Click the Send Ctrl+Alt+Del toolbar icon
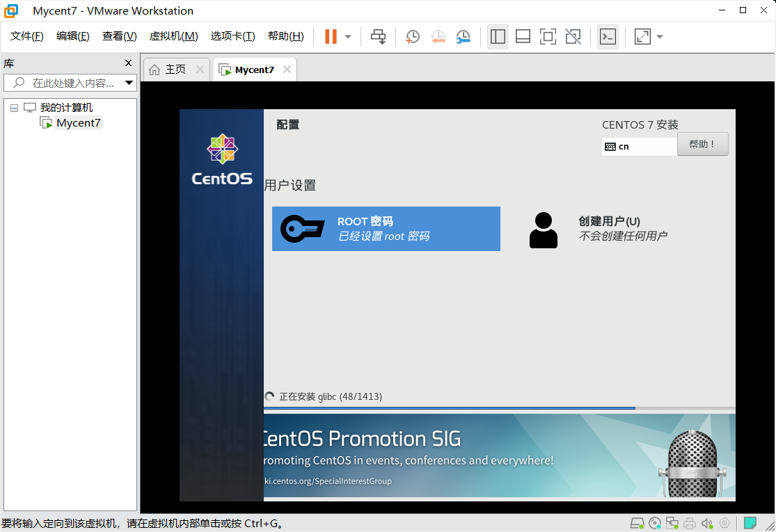Image resolution: width=776 pixels, height=532 pixels. 379,37
